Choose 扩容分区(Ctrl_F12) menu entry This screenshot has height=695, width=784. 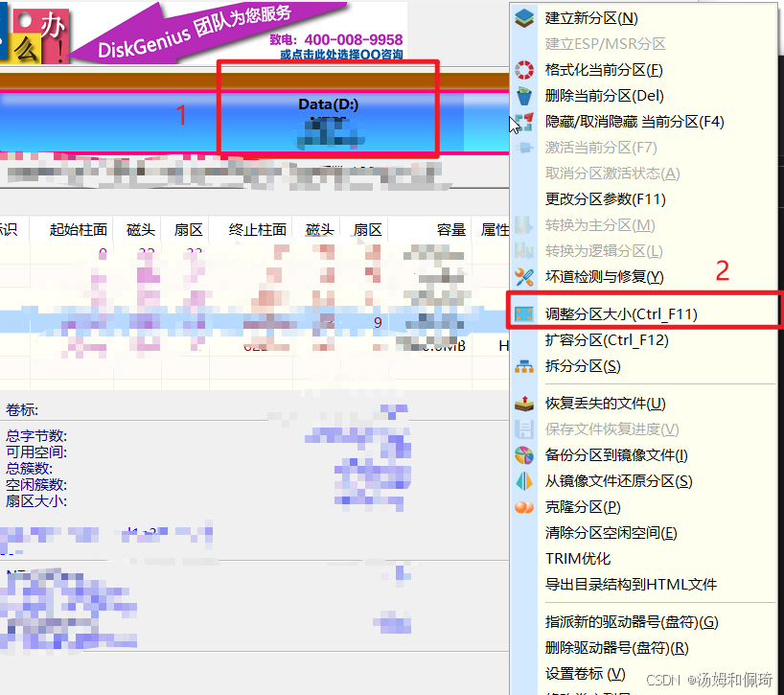point(607,340)
